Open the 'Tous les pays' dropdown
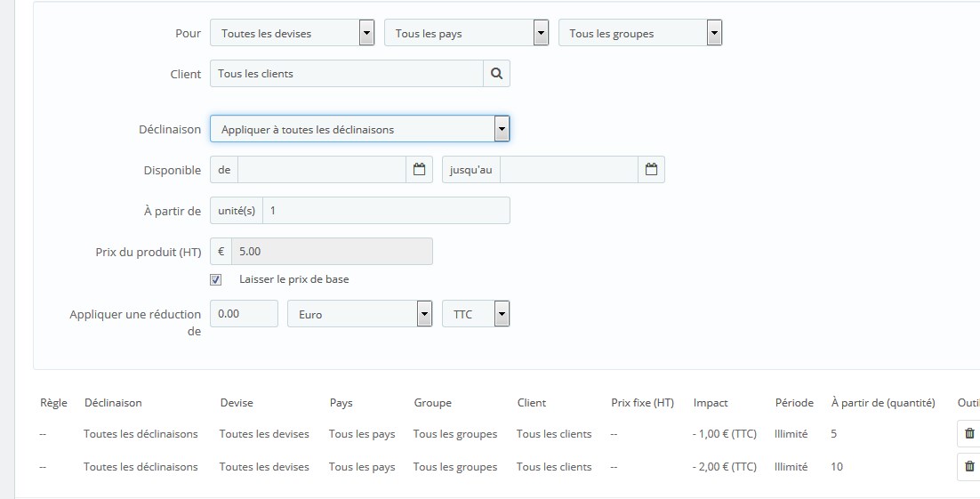The image size is (980, 499). tap(466, 33)
